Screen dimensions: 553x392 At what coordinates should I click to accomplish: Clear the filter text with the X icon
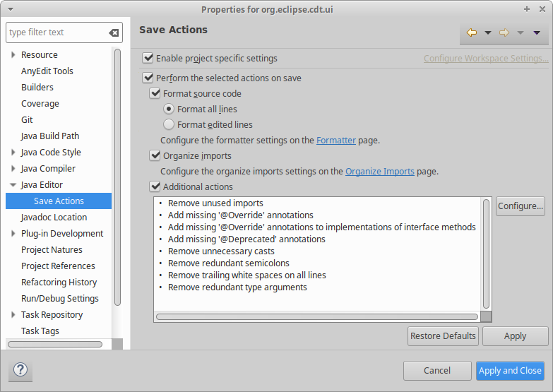(114, 32)
